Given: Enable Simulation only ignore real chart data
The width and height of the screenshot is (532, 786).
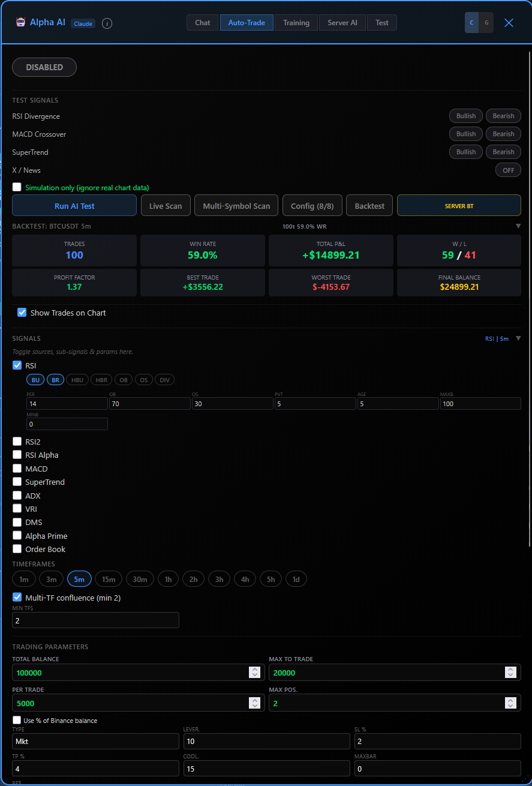Looking at the screenshot, I should pyautogui.click(x=17, y=187).
